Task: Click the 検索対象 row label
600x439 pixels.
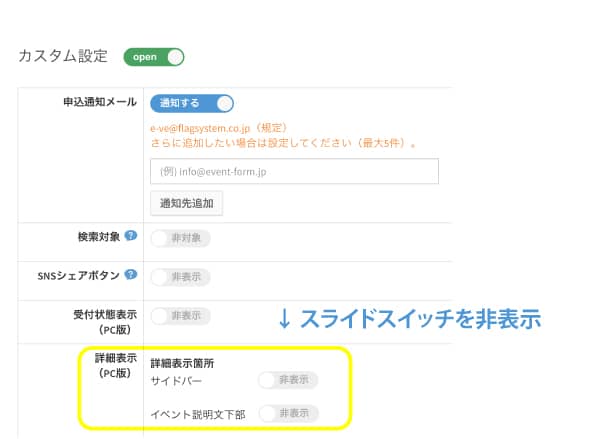Action: (99, 237)
